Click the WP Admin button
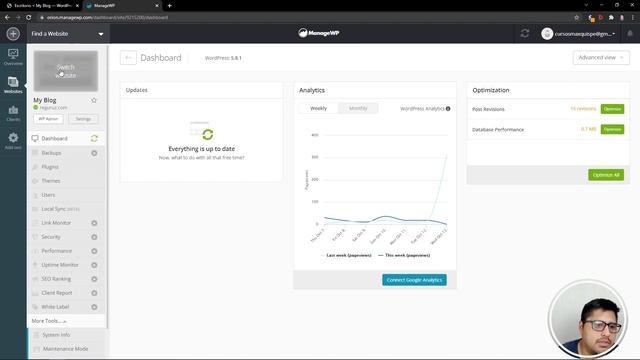 coord(49,119)
